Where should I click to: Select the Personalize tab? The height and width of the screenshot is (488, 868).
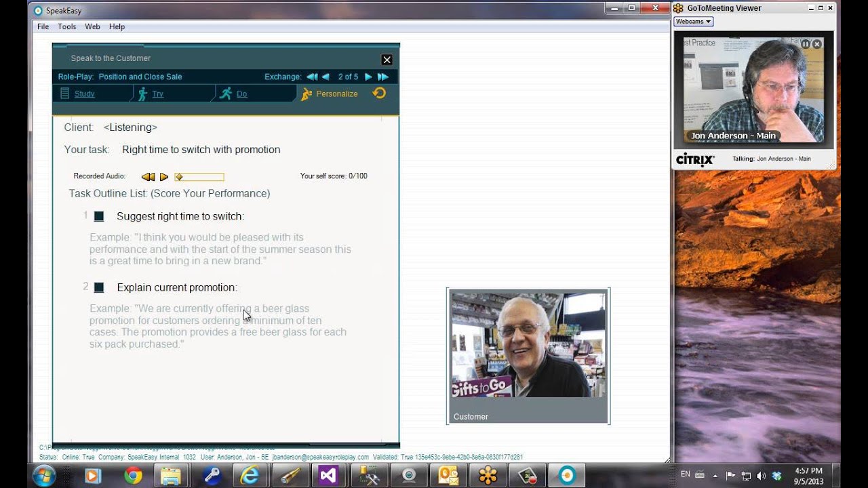pos(336,94)
